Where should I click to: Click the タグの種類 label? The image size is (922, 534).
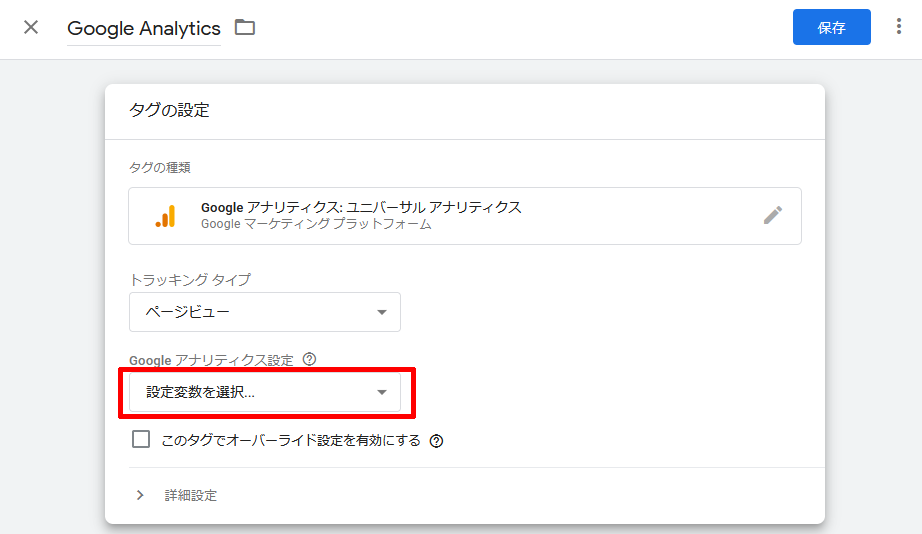pyautogui.click(x=160, y=168)
